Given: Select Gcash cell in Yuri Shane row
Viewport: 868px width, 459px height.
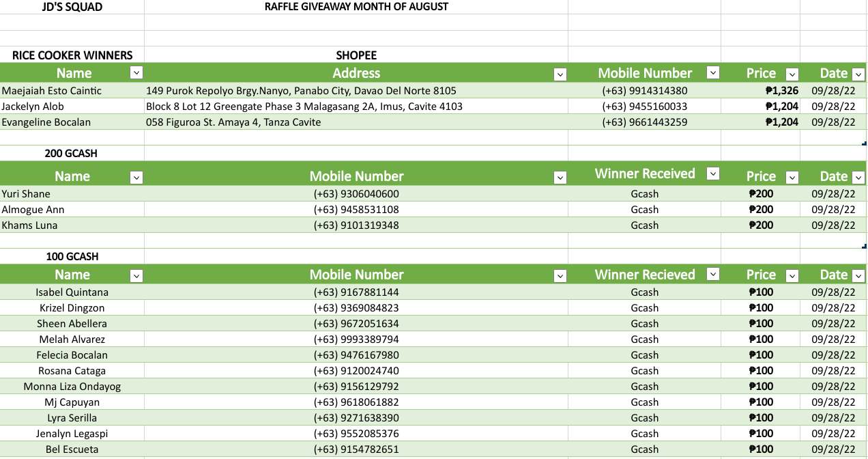Looking at the screenshot, I should [x=645, y=194].
